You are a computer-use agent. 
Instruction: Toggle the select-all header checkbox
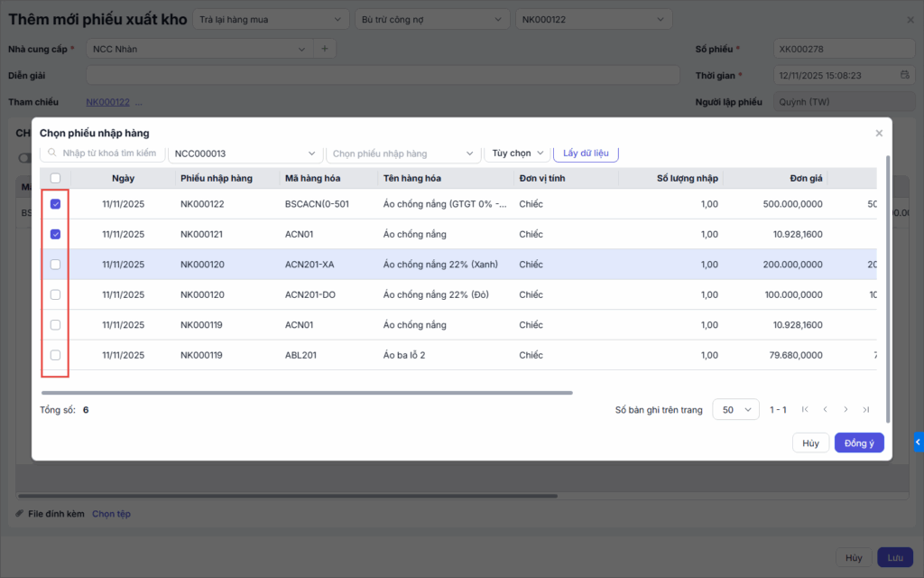pos(55,179)
